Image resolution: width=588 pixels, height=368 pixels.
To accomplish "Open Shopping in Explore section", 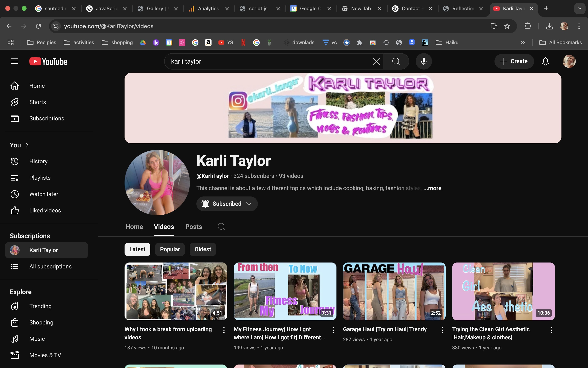I will coord(47,322).
